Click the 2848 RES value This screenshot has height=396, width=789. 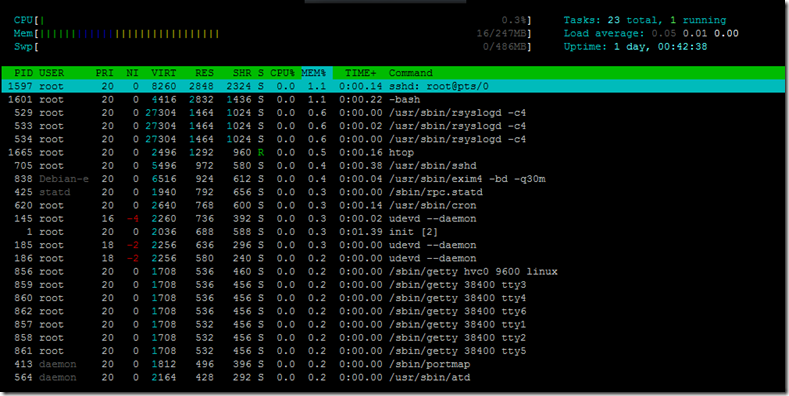pyautogui.click(x=201, y=86)
